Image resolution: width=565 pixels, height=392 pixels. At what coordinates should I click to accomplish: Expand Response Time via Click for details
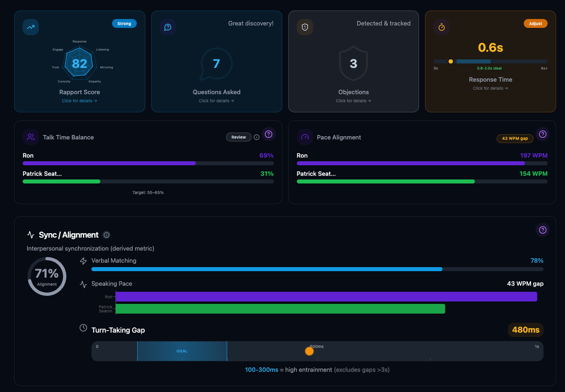click(x=490, y=89)
